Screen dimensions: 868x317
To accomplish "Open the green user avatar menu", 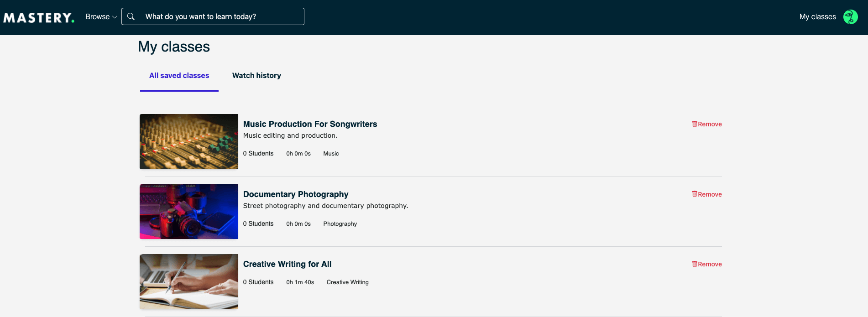I will [850, 17].
